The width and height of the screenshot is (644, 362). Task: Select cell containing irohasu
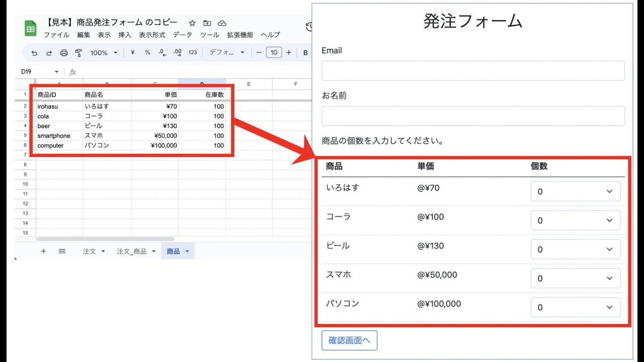click(59, 107)
